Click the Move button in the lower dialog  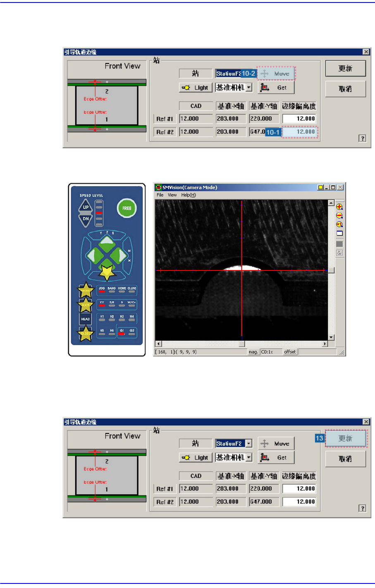[276, 443]
